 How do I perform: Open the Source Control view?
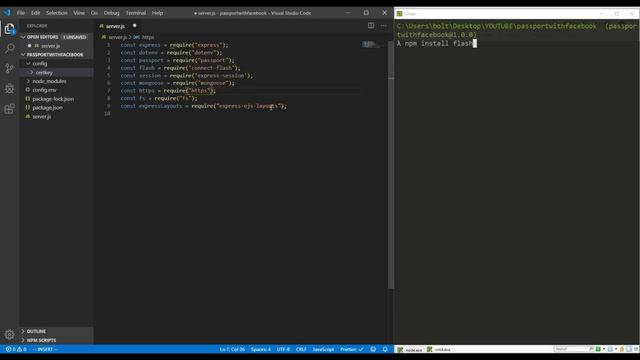tap(9, 69)
